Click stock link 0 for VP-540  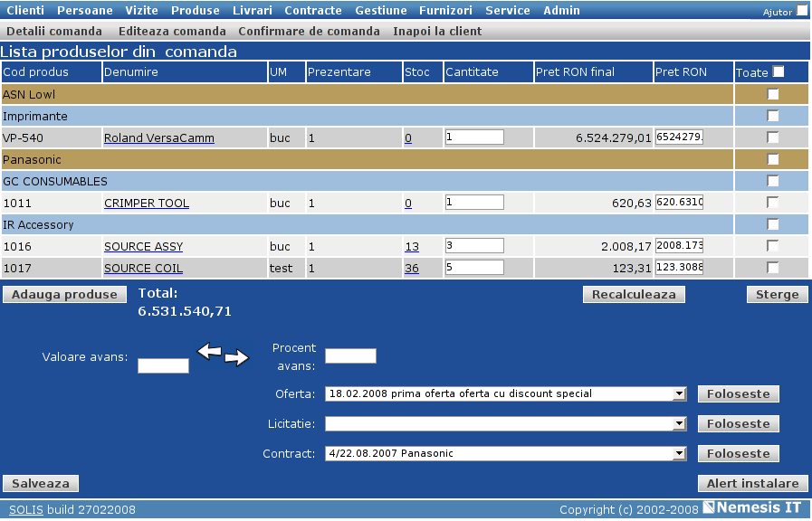(x=408, y=138)
